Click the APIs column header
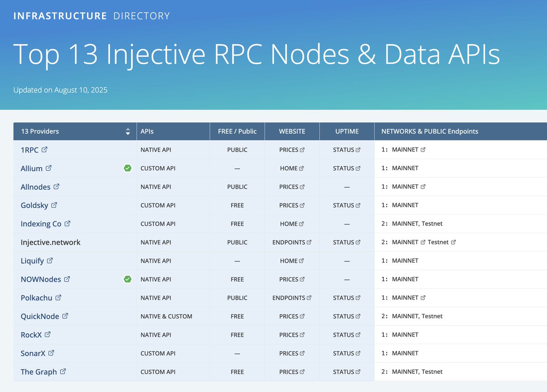547x392 pixels. point(173,132)
